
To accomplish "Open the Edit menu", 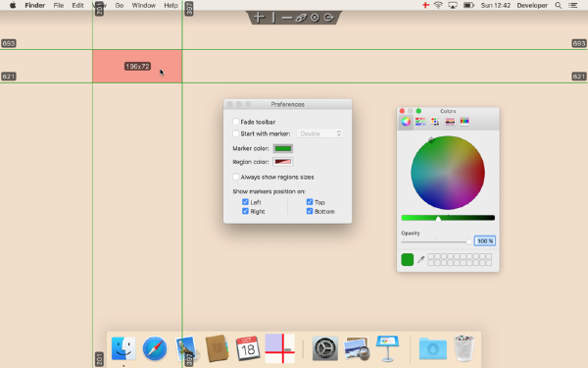I will 78,5.
